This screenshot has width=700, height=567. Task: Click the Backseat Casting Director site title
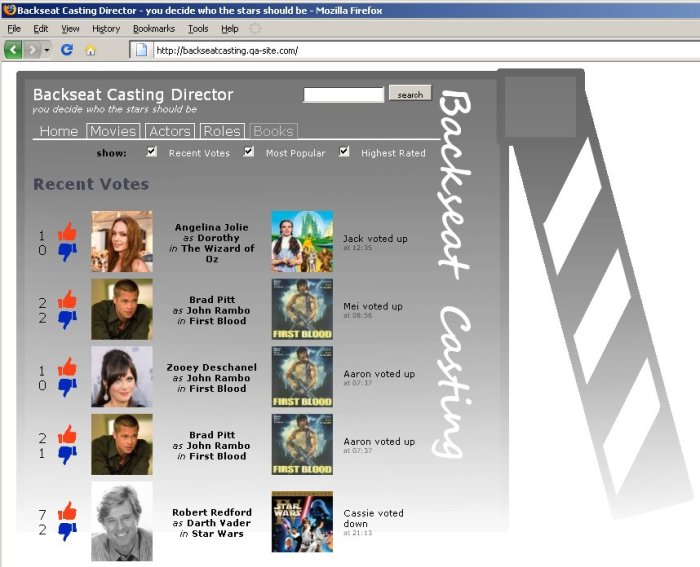133,95
